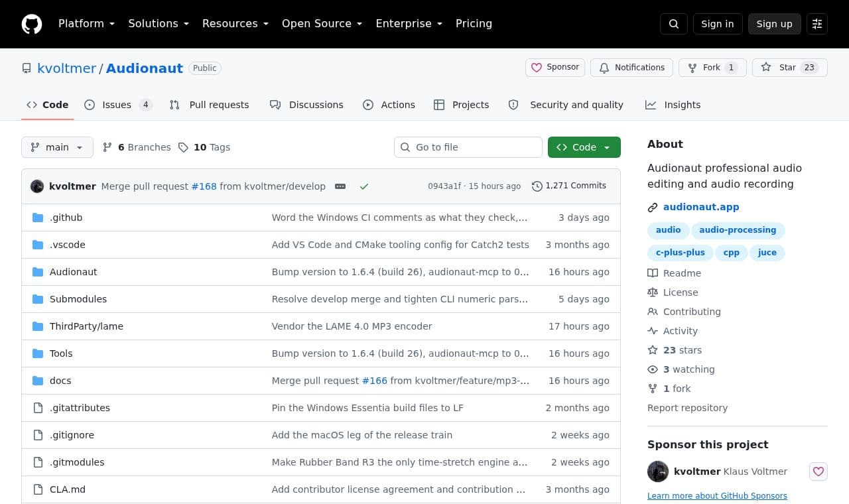
Task: Open the search magnifier icon
Action: click(674, 24)
